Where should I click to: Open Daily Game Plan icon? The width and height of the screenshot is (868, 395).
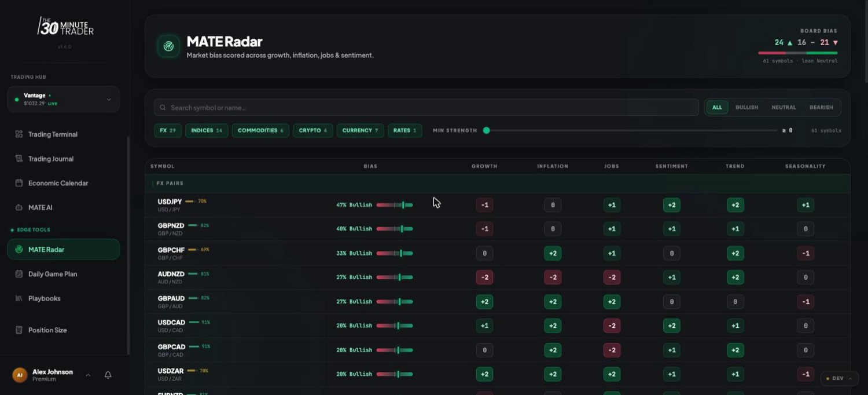pyautogui.click(x=19, y=274)
